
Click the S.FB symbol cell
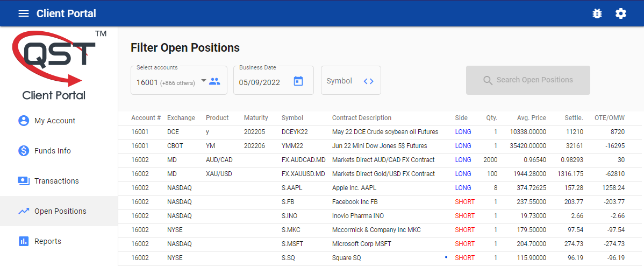coord(288,202)
